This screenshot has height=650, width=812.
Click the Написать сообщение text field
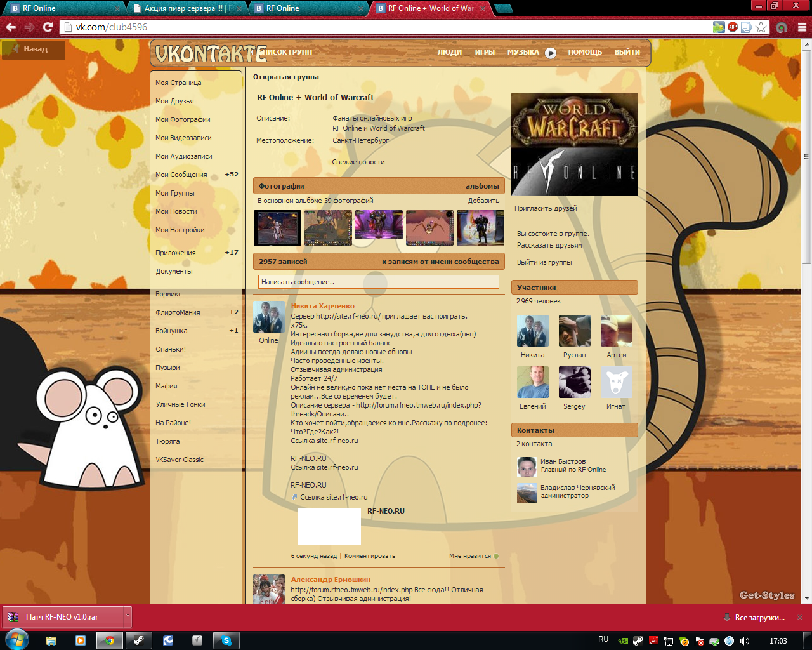coord(378,282)
